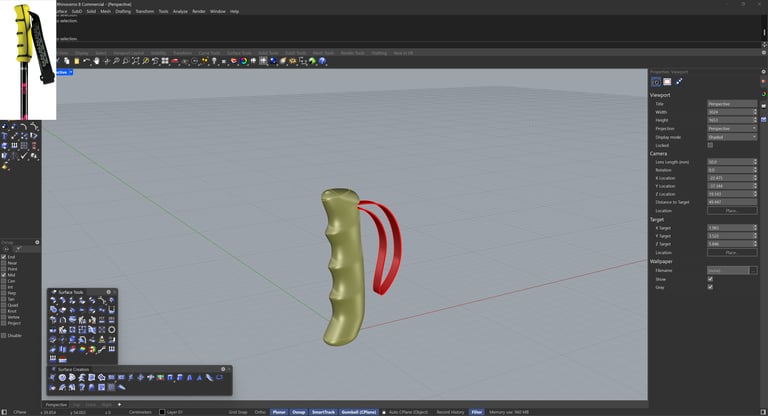
Task: Add a new viewport tab with plus
Action: pyautogui.click(x=120, y=405)
